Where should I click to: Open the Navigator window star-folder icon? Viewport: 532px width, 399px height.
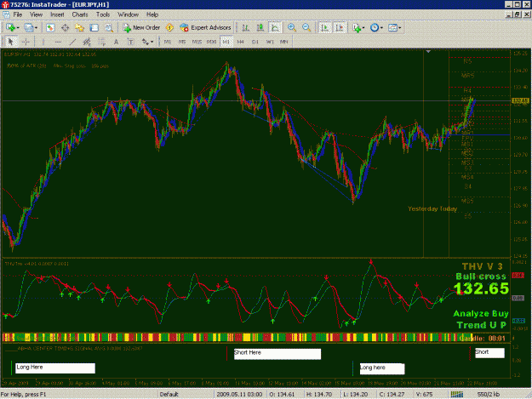point(79,27)
